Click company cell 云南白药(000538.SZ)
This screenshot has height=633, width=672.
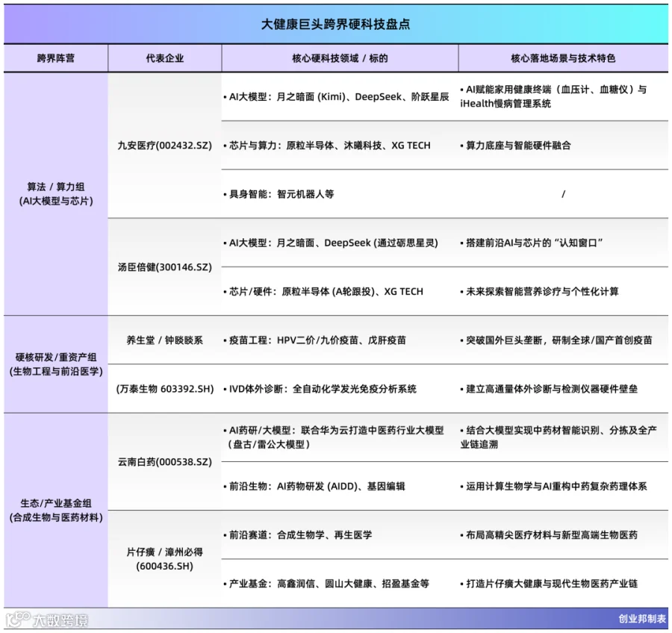tap(164, 462)
